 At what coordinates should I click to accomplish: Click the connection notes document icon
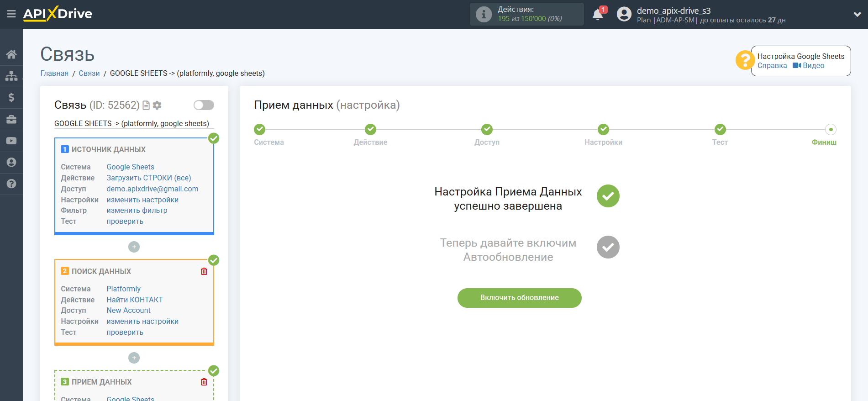[146, 106]
